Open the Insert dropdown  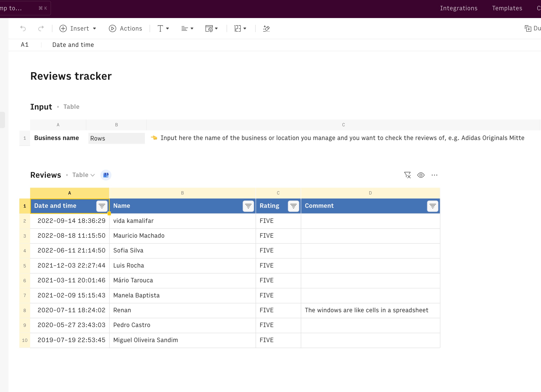tap(78, 29)
